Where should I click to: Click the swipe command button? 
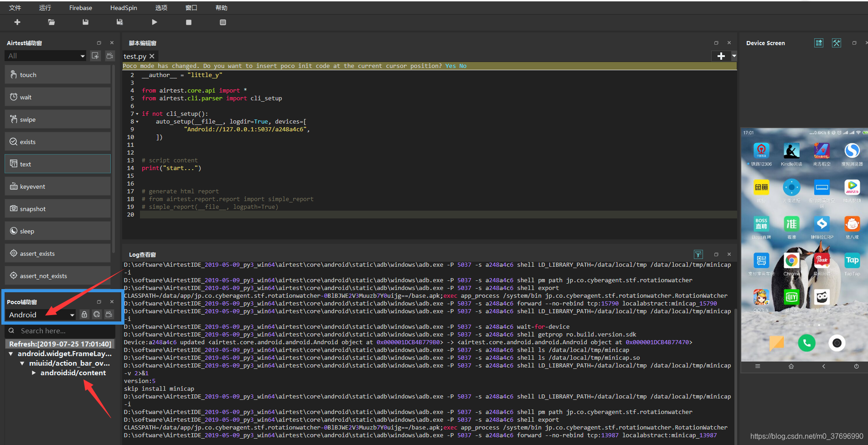tap(58, 119)
